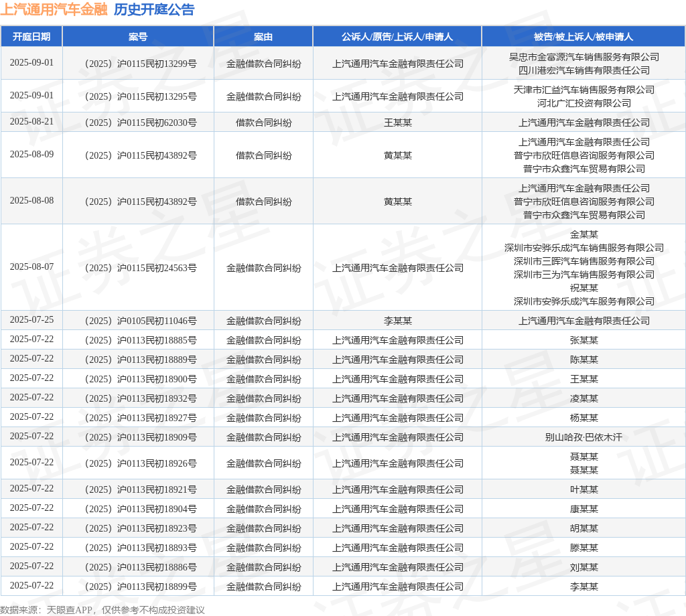Click defendant 天津市汇益汽车销售服务有限公司
Image resolution: width=686 pixels, height=616 pixels.
tap(584, 90)
